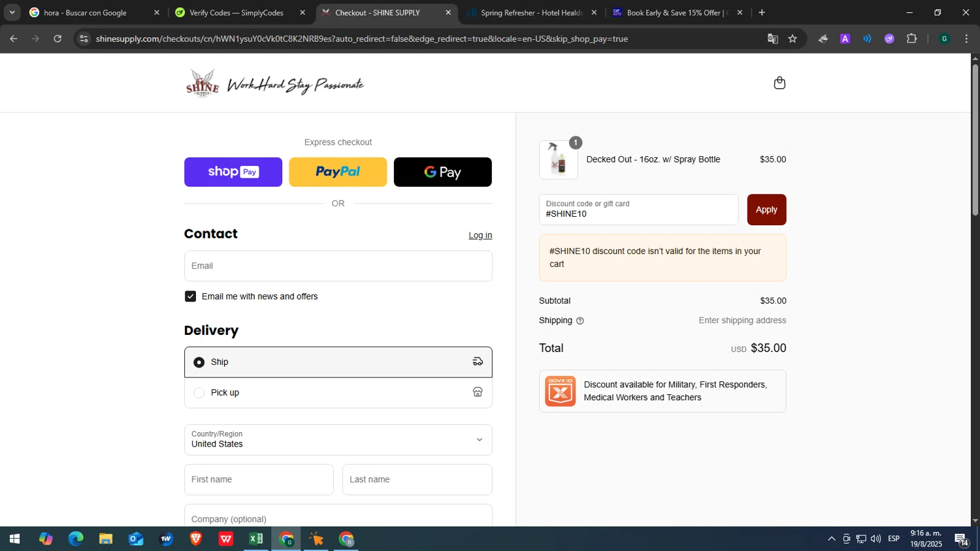Close the SimplyCodes tab
The image size is (980, 551).
point(302,12)
